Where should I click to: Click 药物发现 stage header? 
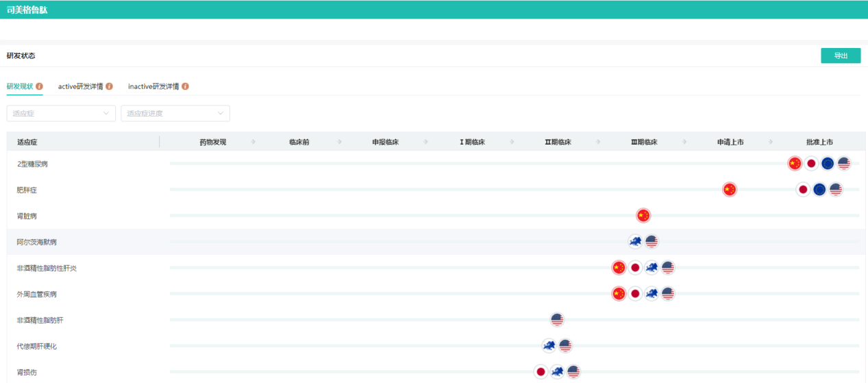click(x=212, y=142)
